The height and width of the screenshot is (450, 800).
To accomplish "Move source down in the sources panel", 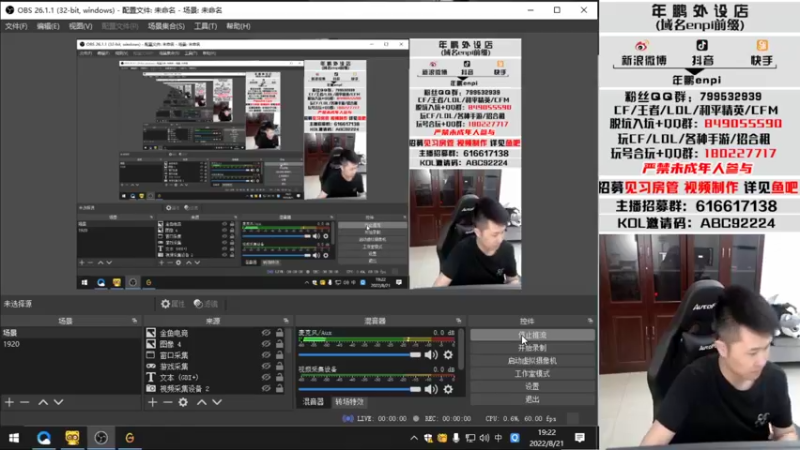I will [x=217, y=402].
